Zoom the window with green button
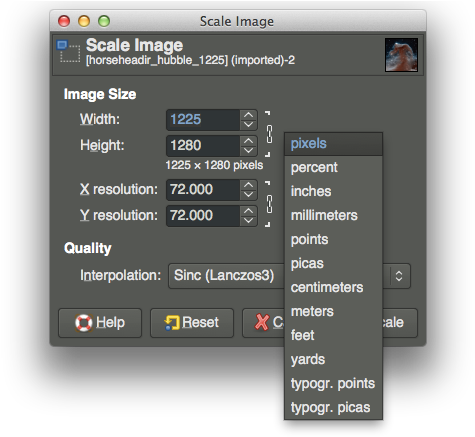 pos(104,21)
